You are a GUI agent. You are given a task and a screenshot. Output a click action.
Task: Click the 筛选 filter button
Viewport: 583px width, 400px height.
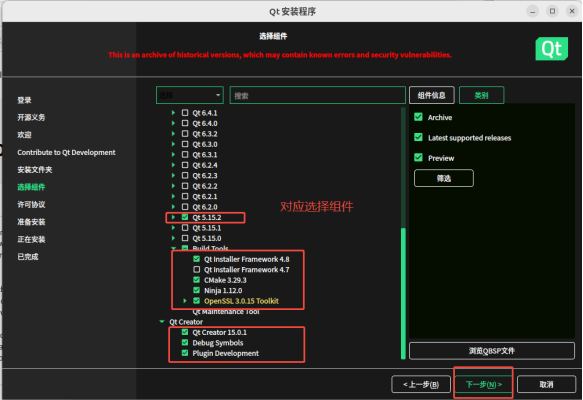444,178
